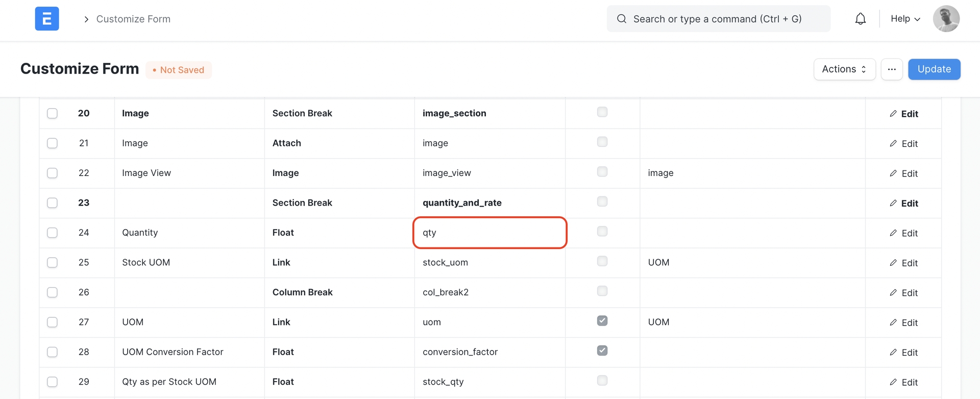This screenshot has height=399, width=980.
Task: Go to Customize Form breadcrumb
Action: [x=133, y=19]
